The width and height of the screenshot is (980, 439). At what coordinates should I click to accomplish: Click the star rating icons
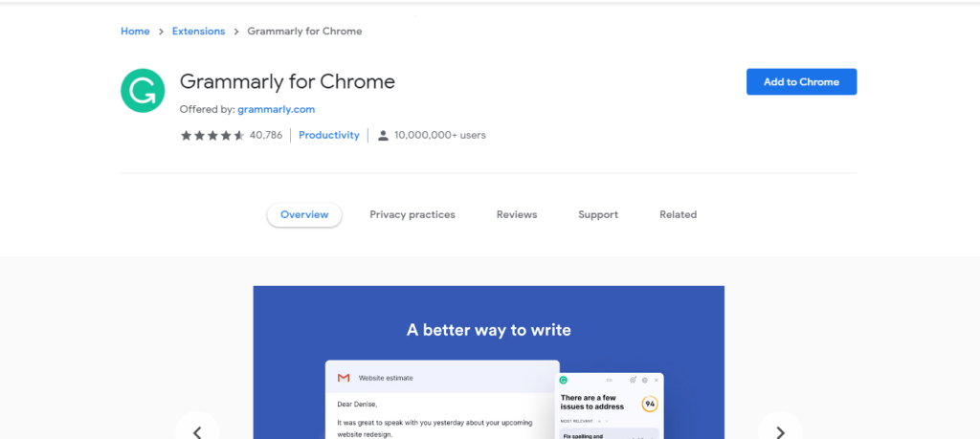212,136
